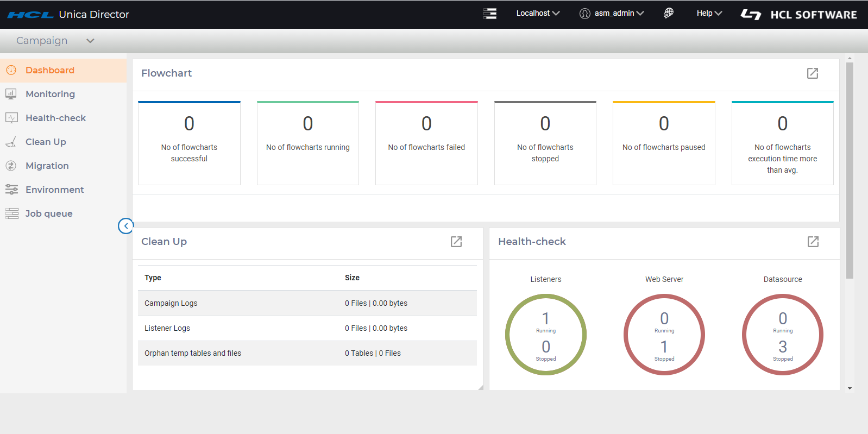Open Flowchart panel in expanded view
This screenshot has width=868, height=434.
812,73
